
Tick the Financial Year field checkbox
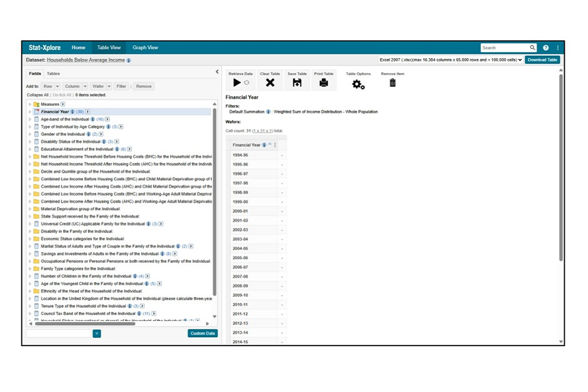(36, 112)
